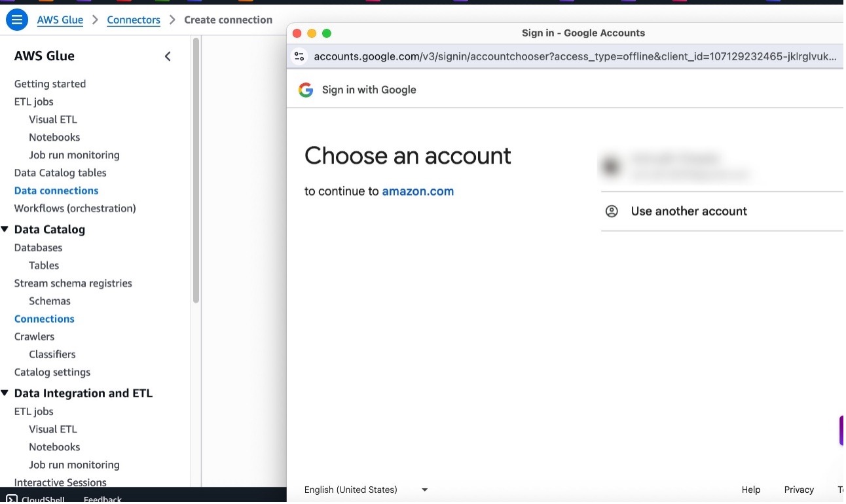
Task: Navigate to Crawlers in sidebar
Action: point(34,336)
